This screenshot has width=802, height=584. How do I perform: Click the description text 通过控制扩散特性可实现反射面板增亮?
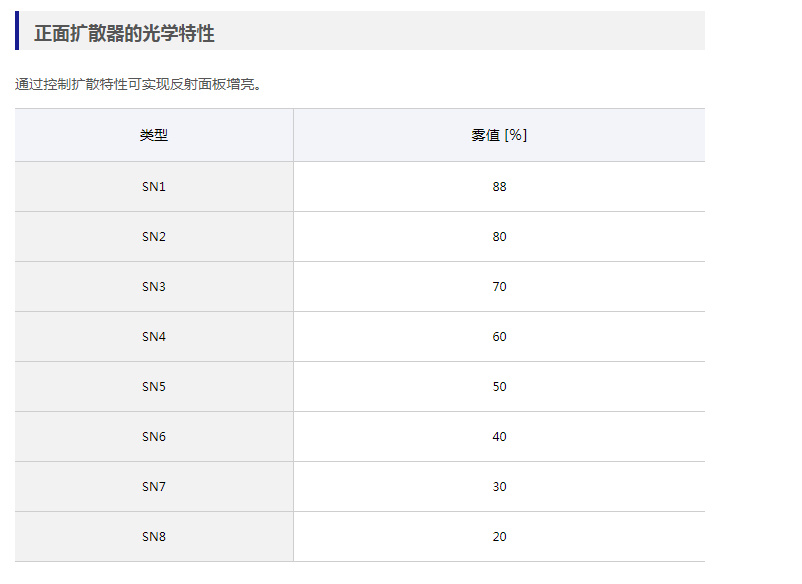pyautogui.click(x=139, y=84)
